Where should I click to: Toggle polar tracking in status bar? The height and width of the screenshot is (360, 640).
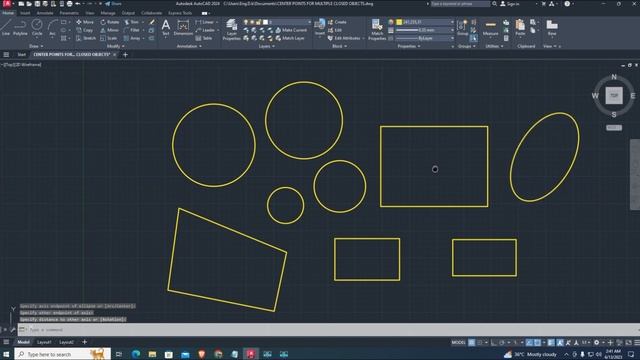[x=502, y=342]
